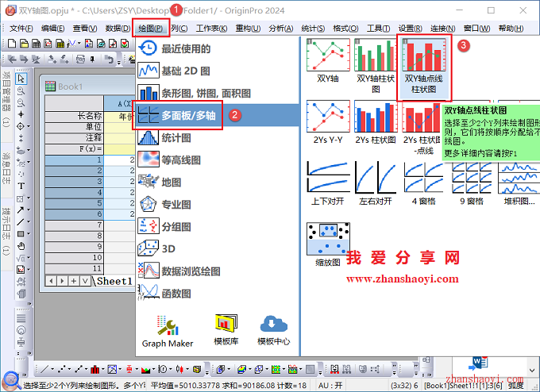Viewport: 540px width, 392px height.
Task: Click the AU : 开 status bar entry
Action: pyautogui.click(x=330, y=386)
